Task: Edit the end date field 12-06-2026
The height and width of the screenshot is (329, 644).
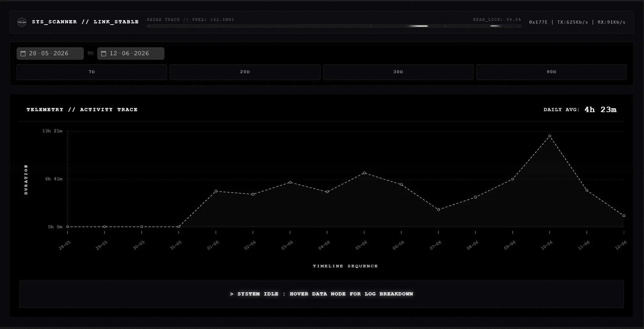Action: pos(131,53)
